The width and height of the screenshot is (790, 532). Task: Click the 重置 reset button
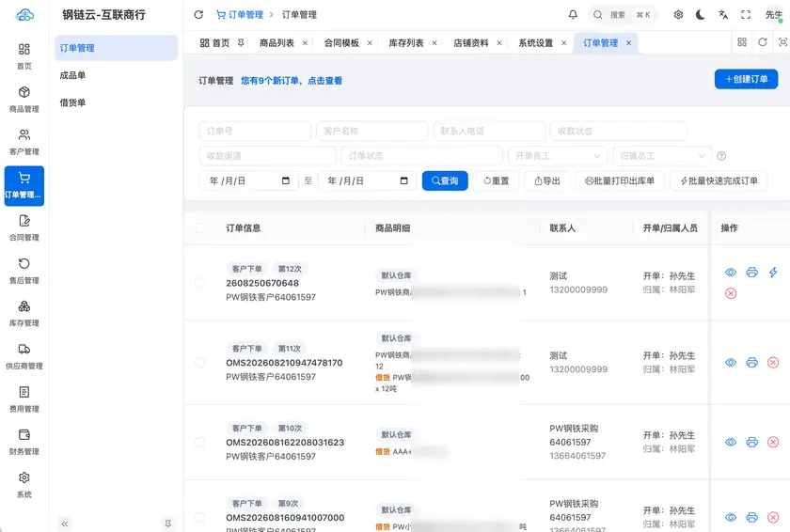tap(497, 180)
